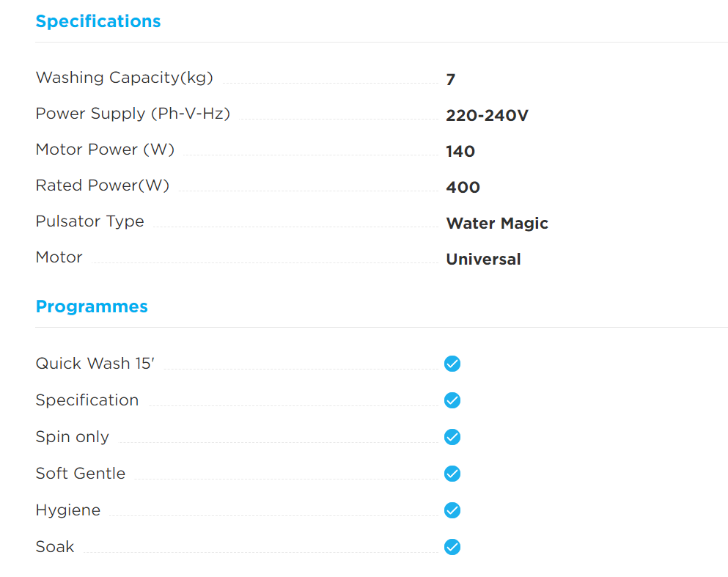Screen dimensions: 728x577
Task: Click the Programmes section heading
Action: [92, 306]
